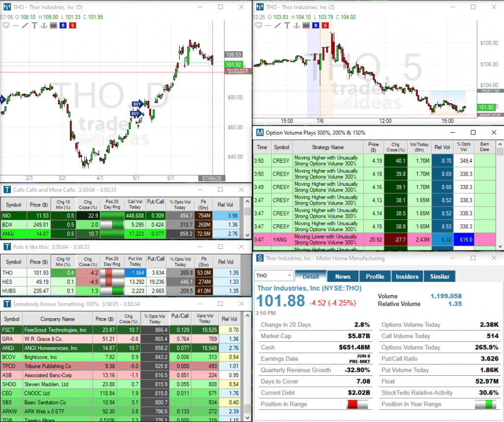Toggle the red S indicator on the daily chart
Image resolution: width=504 pixels, height=422 pixels.
click(x=72, y=26)
